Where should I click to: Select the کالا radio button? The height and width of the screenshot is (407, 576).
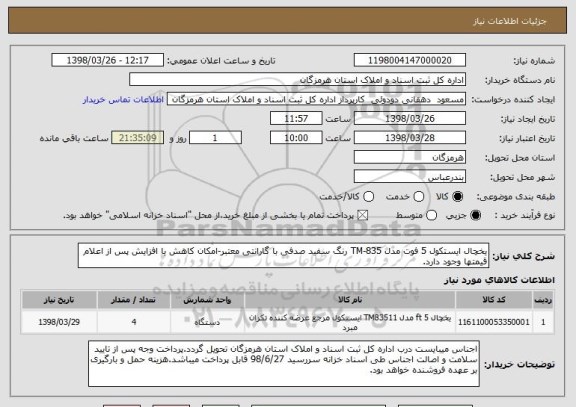click(x=457, y=197)
